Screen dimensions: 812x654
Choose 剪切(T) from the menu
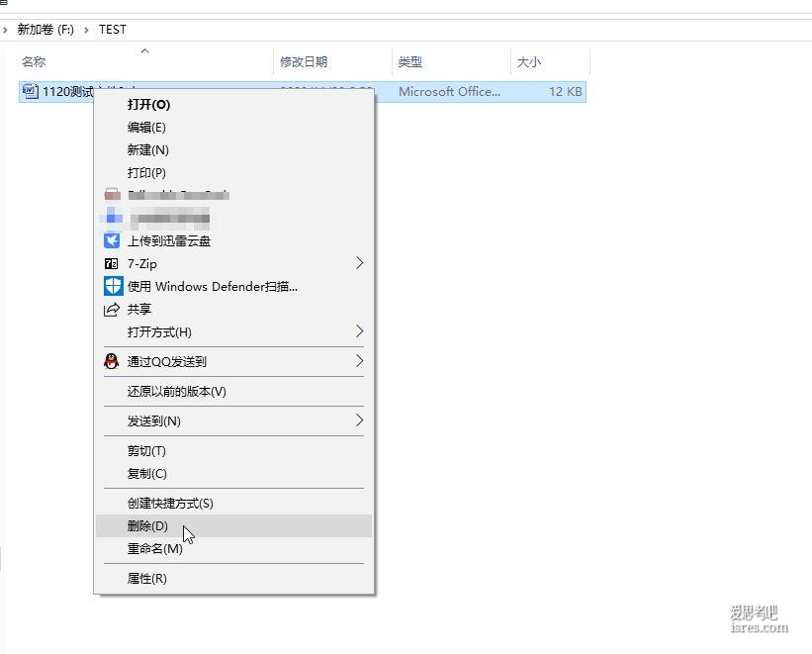[233, 451]
